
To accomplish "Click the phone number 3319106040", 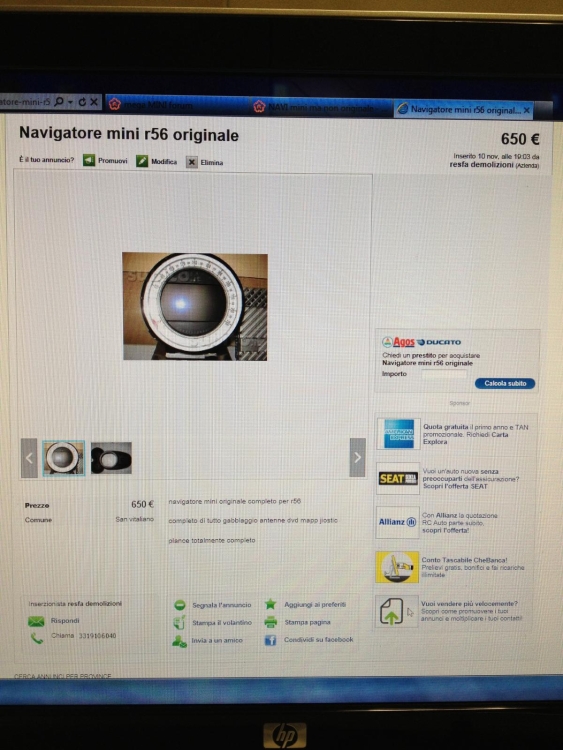I will point(98,636).
